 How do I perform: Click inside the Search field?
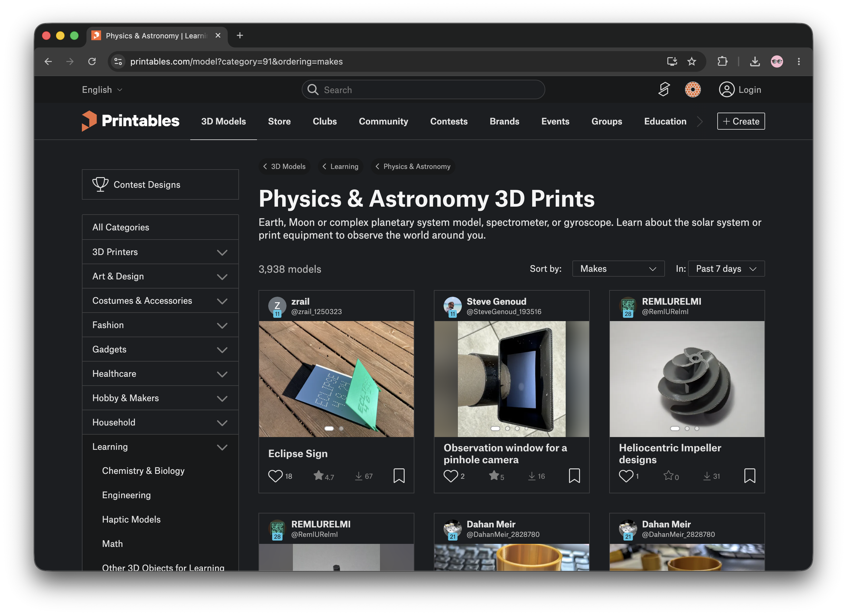[423, 89]
